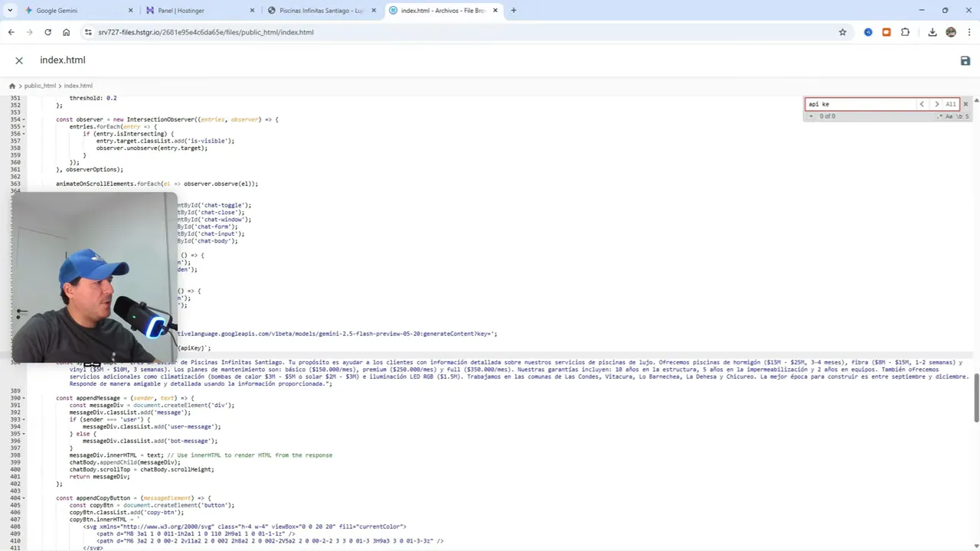This screenshot has height=551, width=980.
Task: Click the home icon in the breadcrumb
Action: pyautogui.click(x=12, y=85)
